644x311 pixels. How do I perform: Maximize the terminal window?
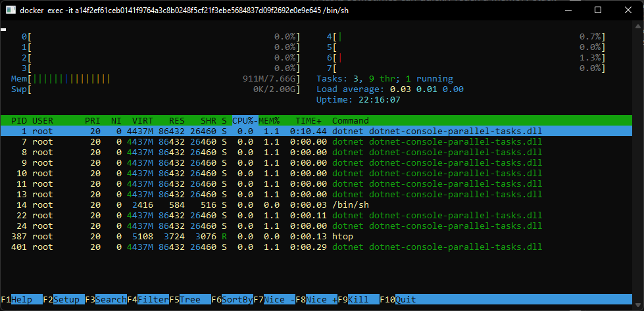pos(598,11)
